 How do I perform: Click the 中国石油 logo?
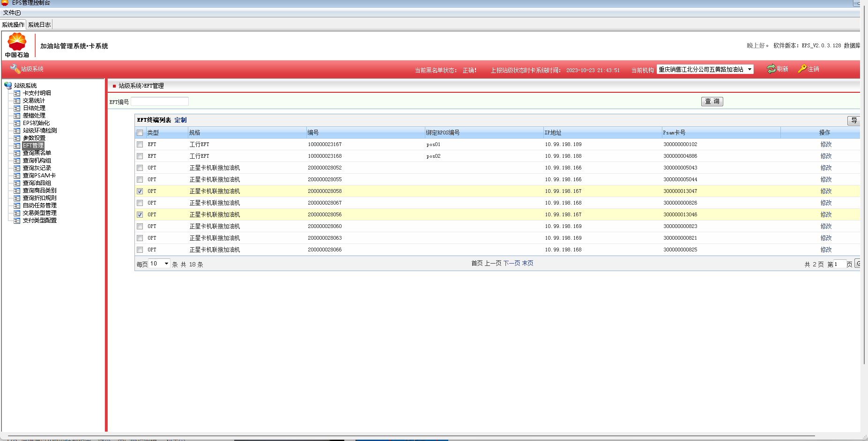pos(17,45)
